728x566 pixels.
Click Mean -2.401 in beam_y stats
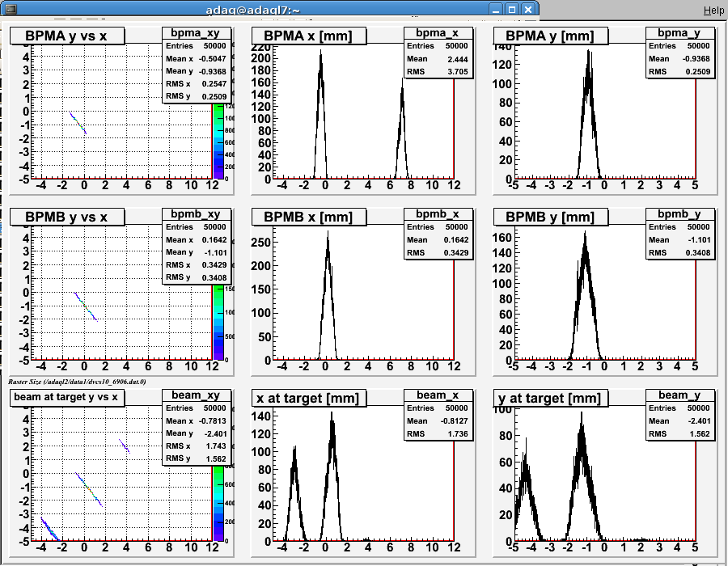(679, 420)
